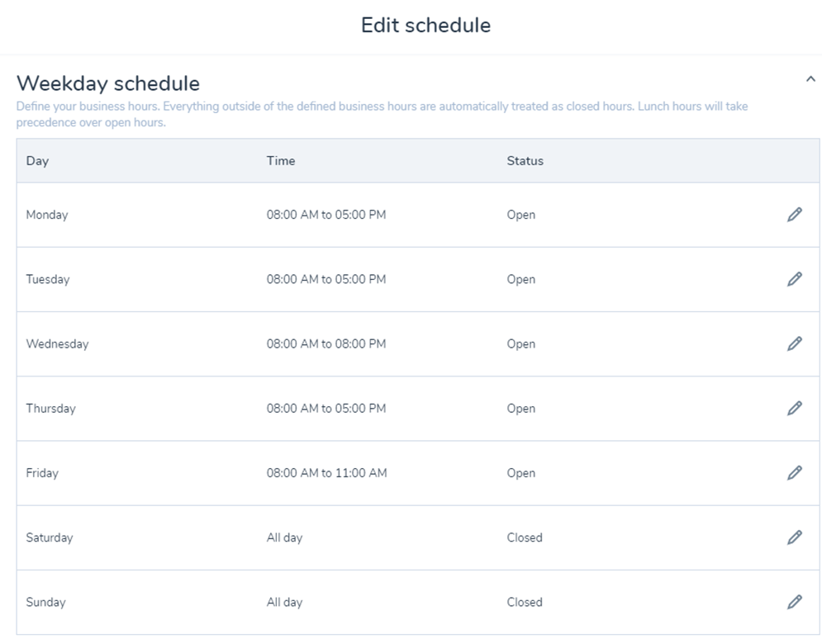Screen dimensions: 822x644
Task: Select the Thursday row label
Action: pos(51,409)
